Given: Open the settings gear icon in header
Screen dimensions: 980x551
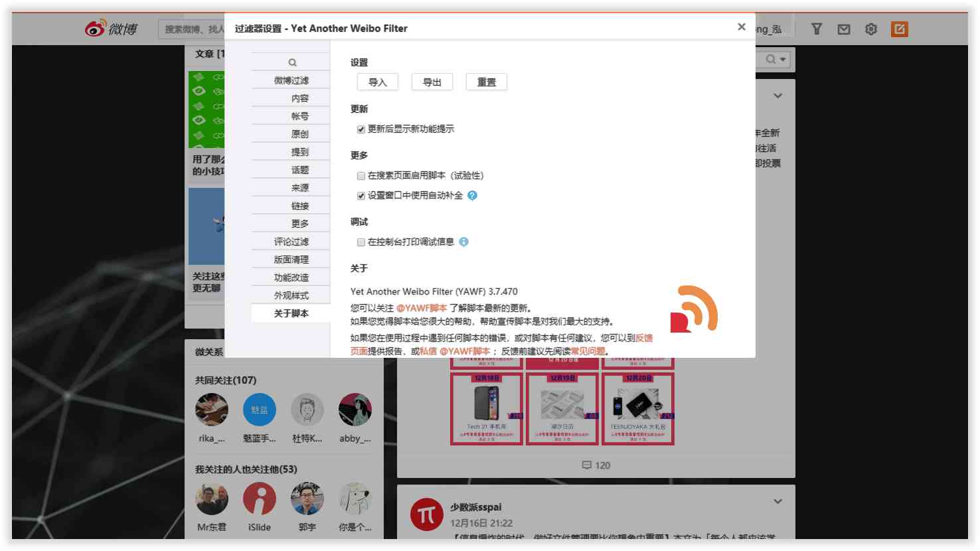Looking at the screenshot, I should [x=871, y=29].
